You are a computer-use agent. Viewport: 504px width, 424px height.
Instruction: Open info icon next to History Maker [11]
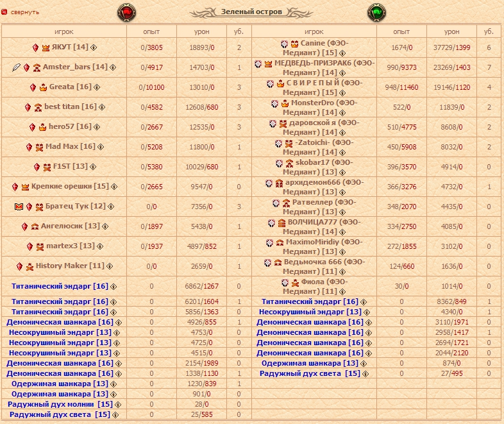pos(110,266)
